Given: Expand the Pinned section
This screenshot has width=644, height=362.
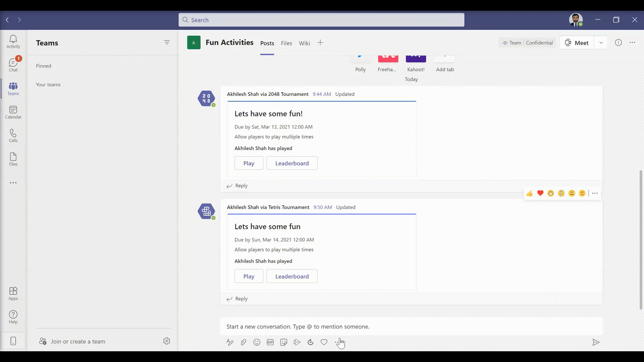Looking at the screenshot, I should 44,66.
